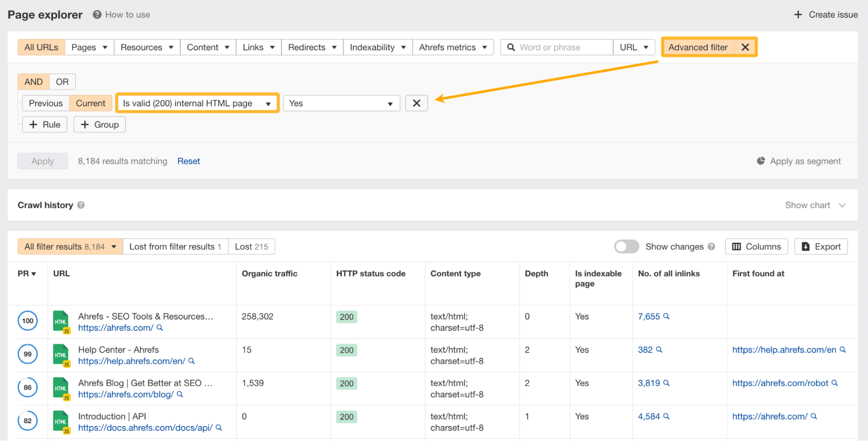Viewport: 868px width, 441px height.
Task: Remove the filter rule with the X button
Action: tap(416, 103)
